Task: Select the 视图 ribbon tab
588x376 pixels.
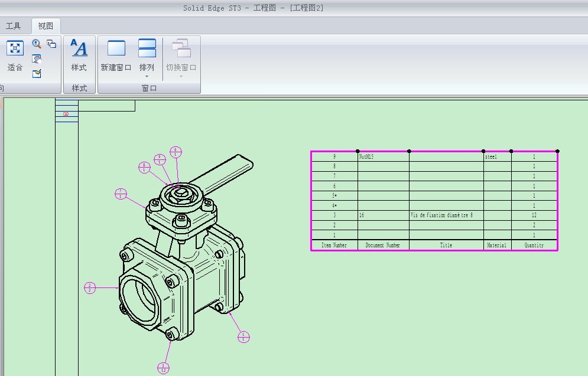Action: (x=46, y=26)
